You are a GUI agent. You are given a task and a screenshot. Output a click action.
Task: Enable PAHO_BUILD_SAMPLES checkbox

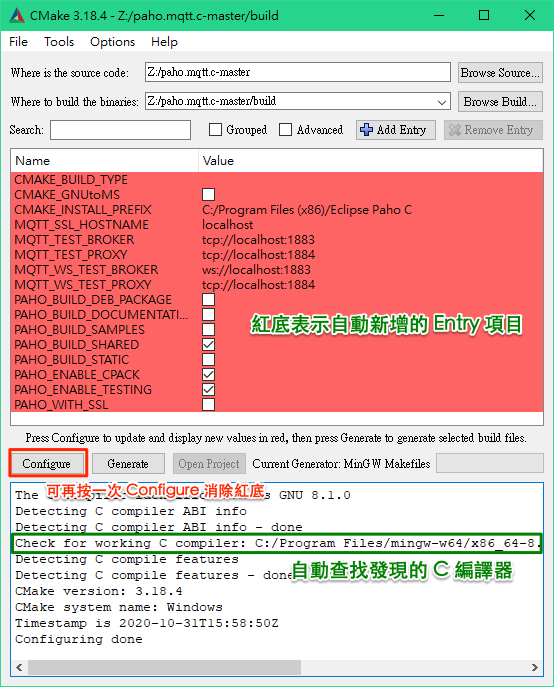pos(209,329)
